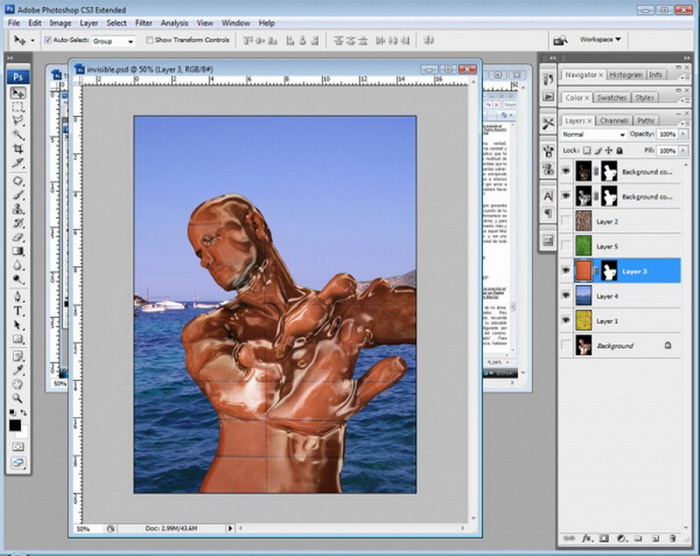Screen dimensions: 700x556
Task: Add layer style via fx icon
Action: coord(587,538)
